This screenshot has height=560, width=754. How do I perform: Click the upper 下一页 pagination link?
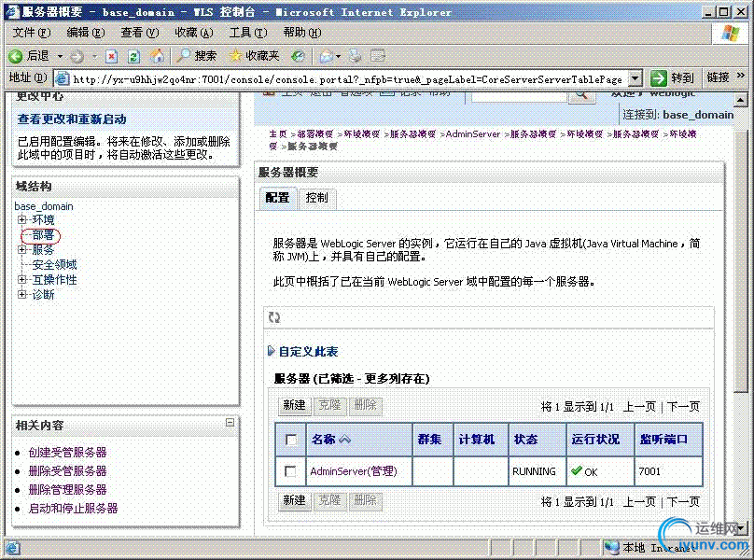click(x=683, y=407)
